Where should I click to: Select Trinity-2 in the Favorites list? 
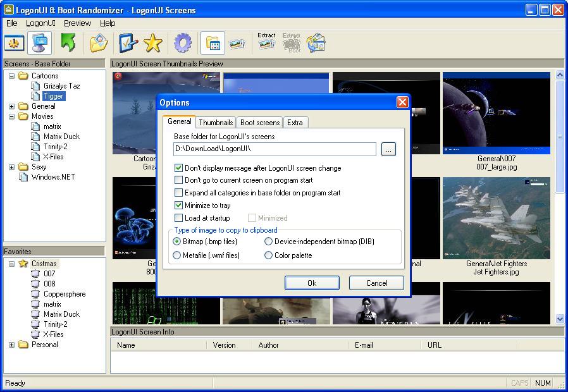56,324
